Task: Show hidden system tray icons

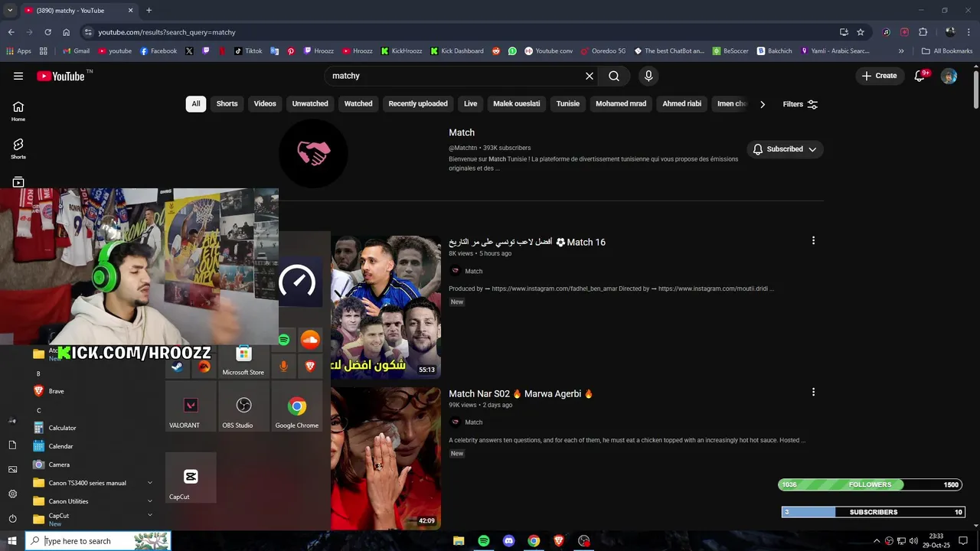Action: click(877, 541)
